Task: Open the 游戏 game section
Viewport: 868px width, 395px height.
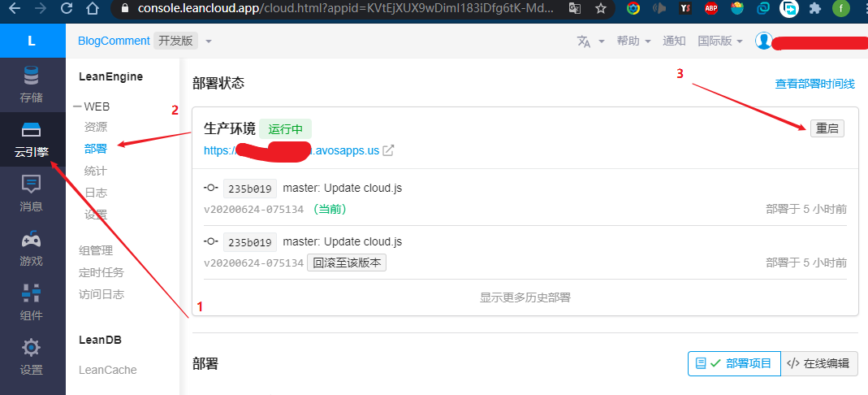Action: 32,248
